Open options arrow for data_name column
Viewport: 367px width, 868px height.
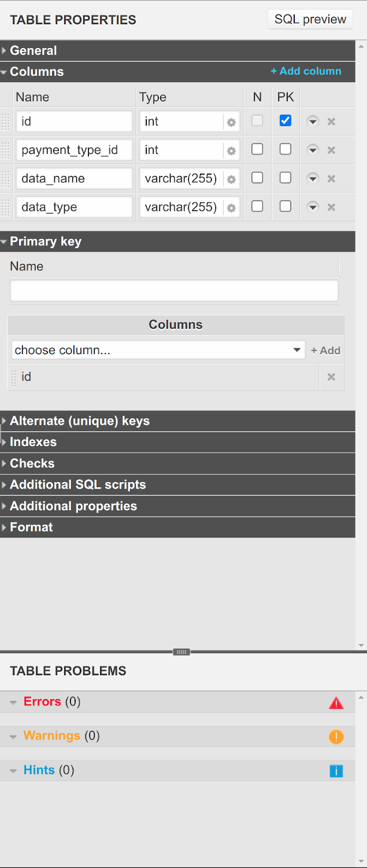click(x=313, y=179)
